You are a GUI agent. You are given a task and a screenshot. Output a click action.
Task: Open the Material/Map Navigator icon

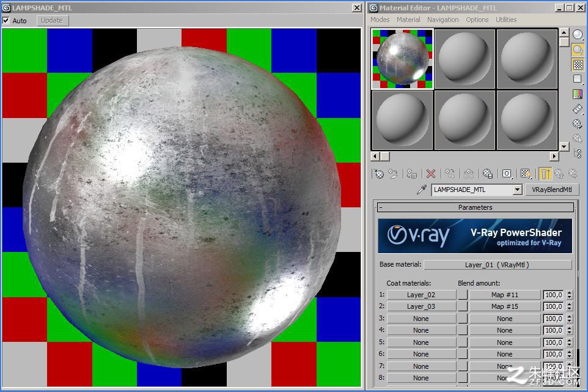[578, 153]
